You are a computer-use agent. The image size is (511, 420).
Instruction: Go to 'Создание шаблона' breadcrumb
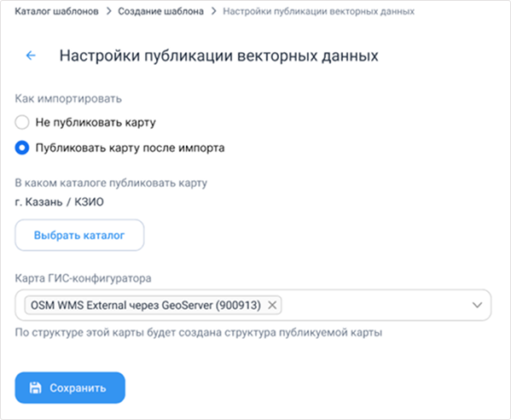click(160, 11)
